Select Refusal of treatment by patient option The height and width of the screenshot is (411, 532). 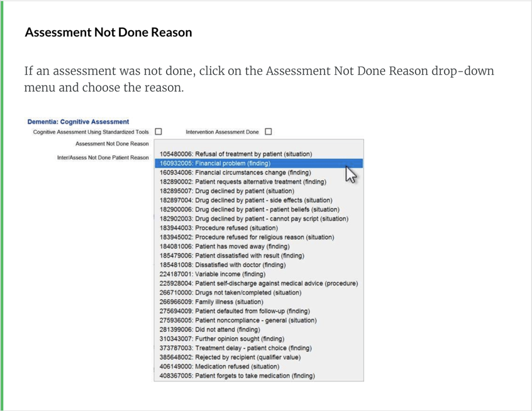(236, 154)
